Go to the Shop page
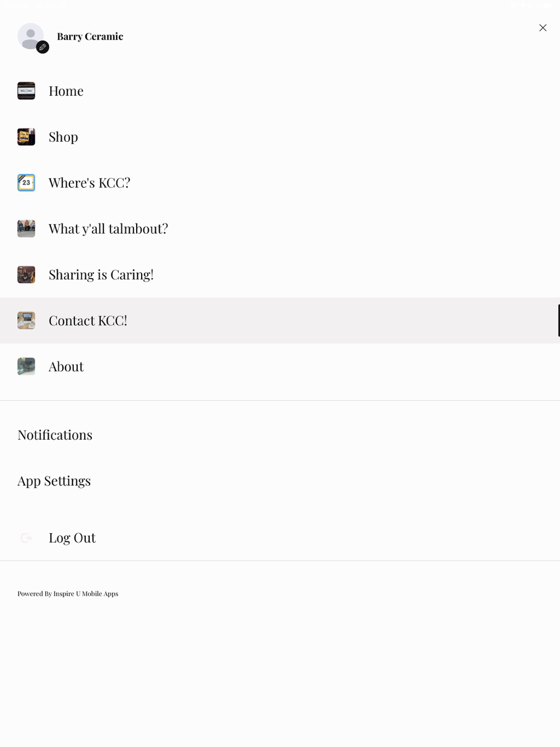 63,137
